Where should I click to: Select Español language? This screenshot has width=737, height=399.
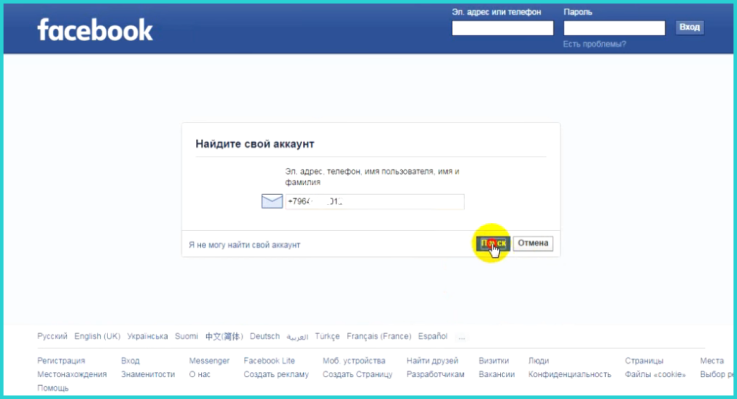point(432,336)
